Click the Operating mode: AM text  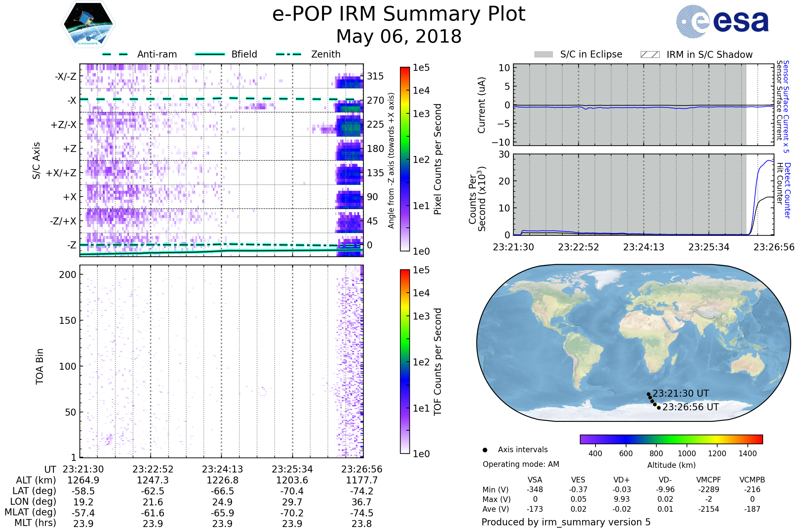(x=521, y=464)
